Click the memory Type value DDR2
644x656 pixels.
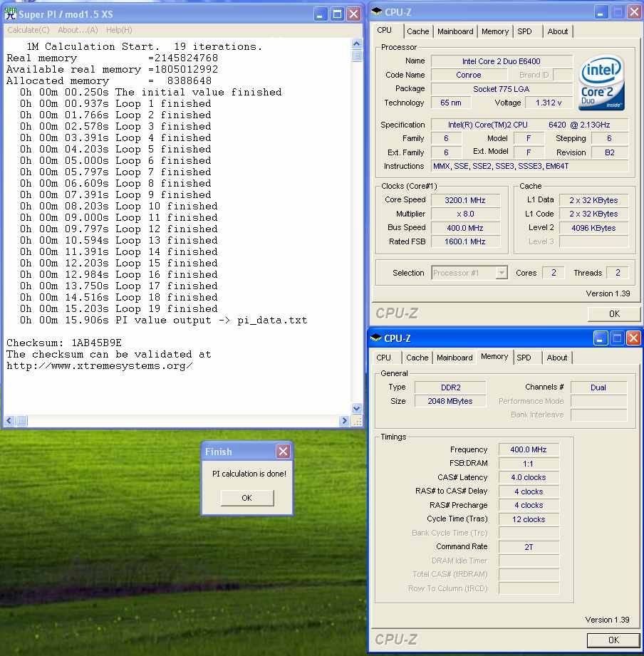click(x=450, y=387)
